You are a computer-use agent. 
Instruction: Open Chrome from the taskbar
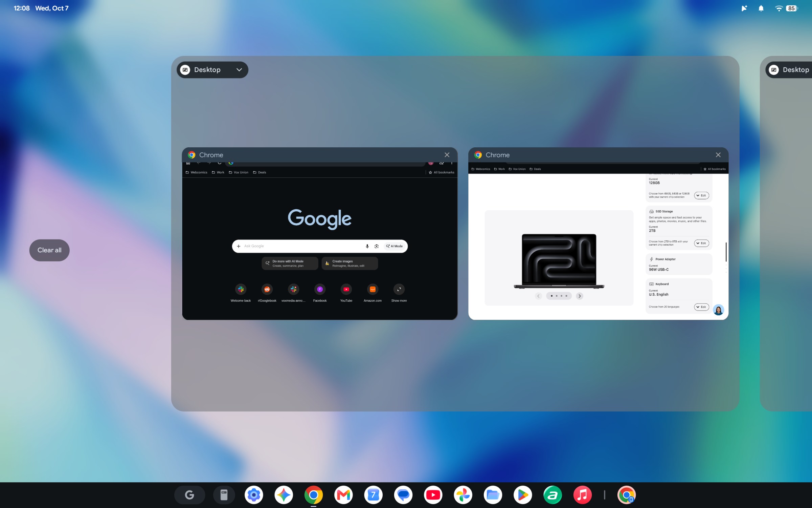313,495
